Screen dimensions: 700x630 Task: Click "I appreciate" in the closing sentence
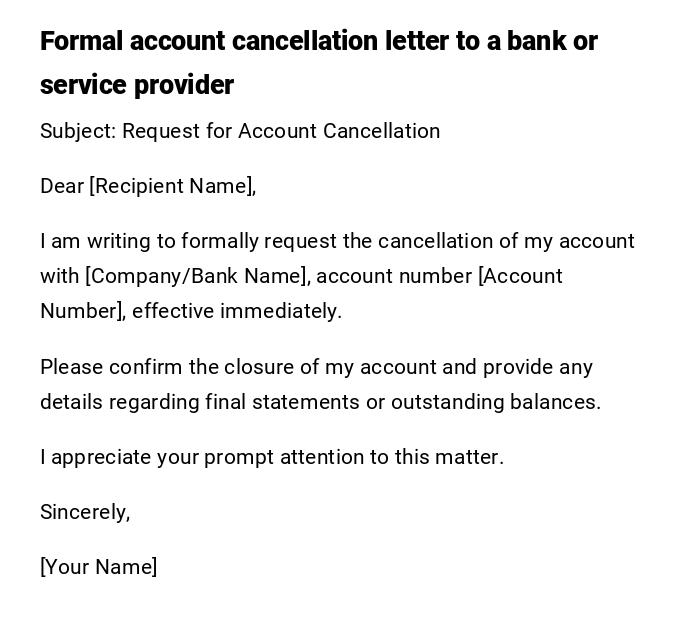[x=96, y=457]
